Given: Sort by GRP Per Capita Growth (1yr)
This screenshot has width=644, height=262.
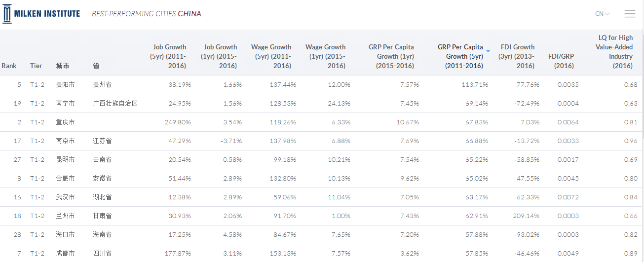Looking at the screenshot, I should tap(391, 56).
